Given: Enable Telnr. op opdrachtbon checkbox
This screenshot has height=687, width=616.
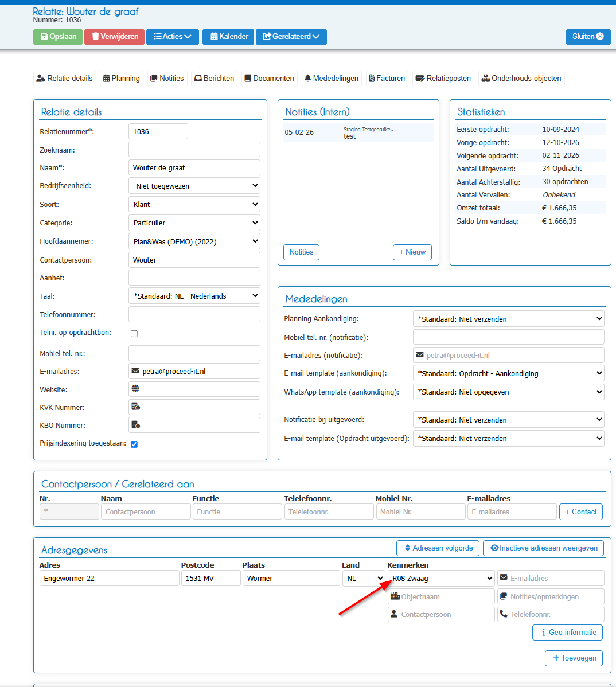Looking at the screenshot, I should click(x=134, y=333).
